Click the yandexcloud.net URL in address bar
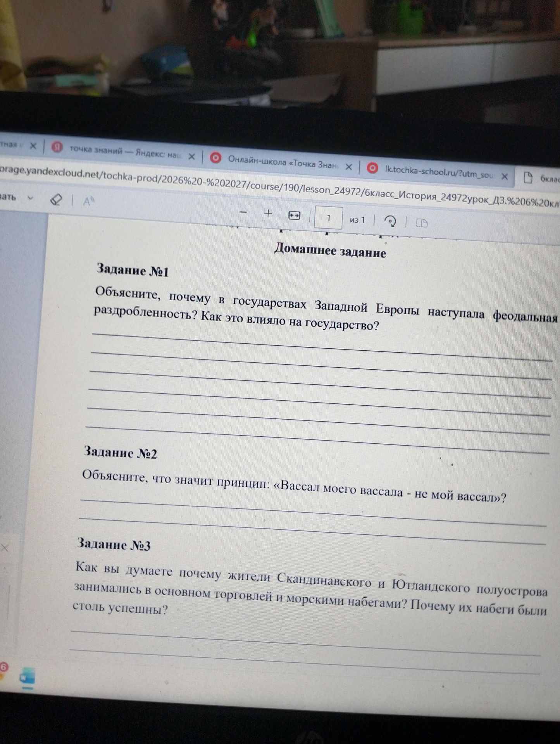 [x=280, y=187]
